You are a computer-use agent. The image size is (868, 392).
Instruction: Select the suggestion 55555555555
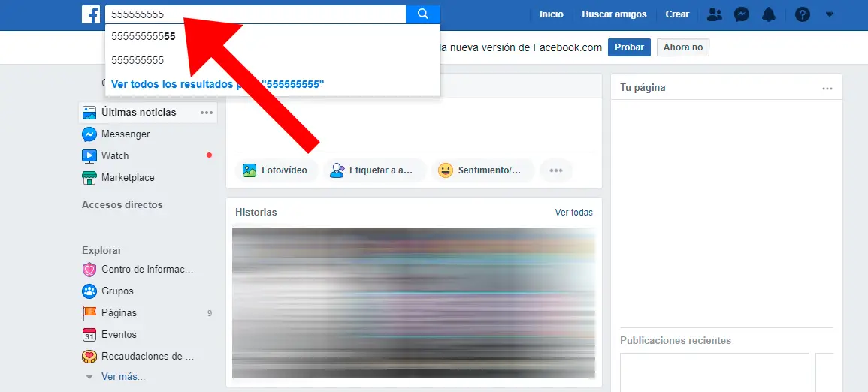pos(273,37)
